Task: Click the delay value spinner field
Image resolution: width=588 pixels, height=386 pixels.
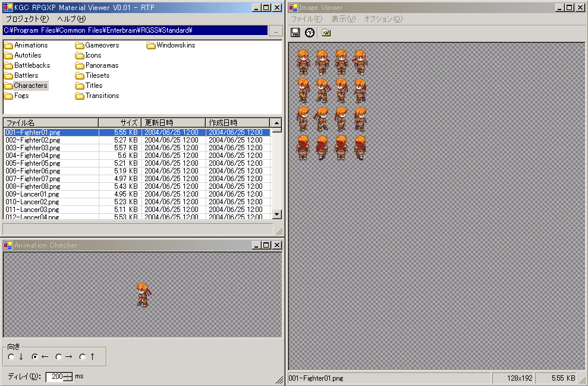Action: pyautogui.click(x=57, y=376)
